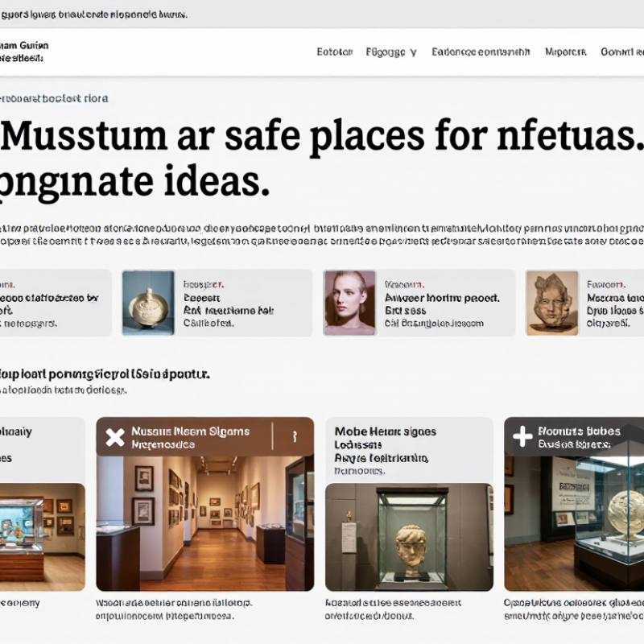The height and width of the screenshot is (644, 644).
Task: Click the photo of globe in glass display
Action: 574,523
